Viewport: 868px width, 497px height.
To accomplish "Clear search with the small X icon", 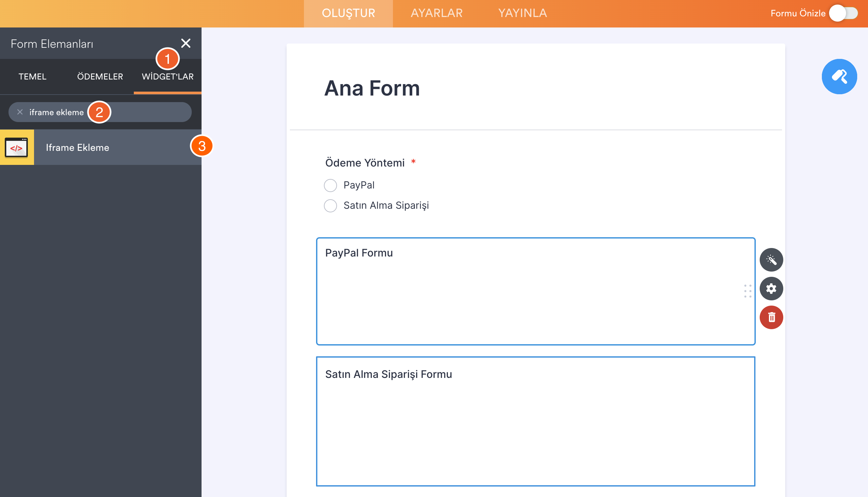I will click(x=20, y=112).
